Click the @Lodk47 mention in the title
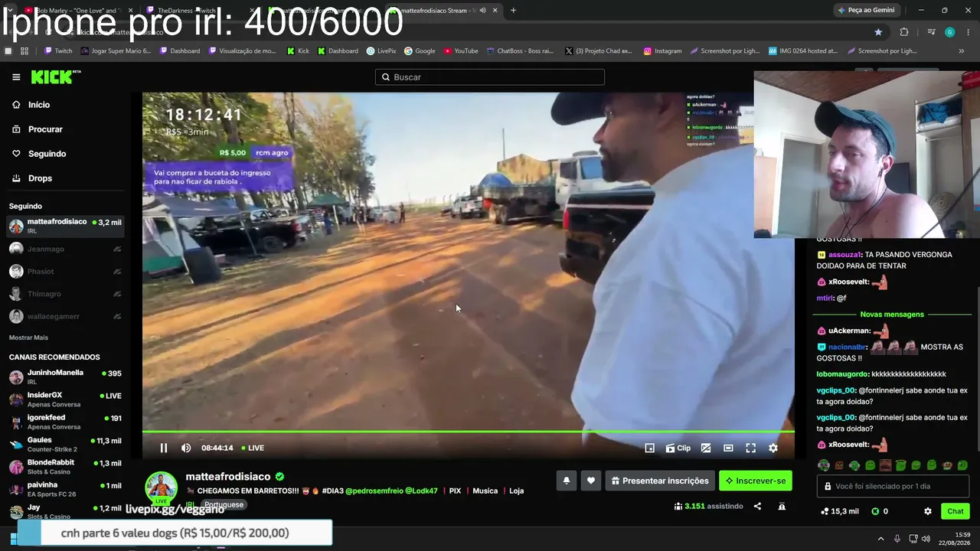Image resolution: width=980 pixels, height=551 pixels. tap(421, 491)
